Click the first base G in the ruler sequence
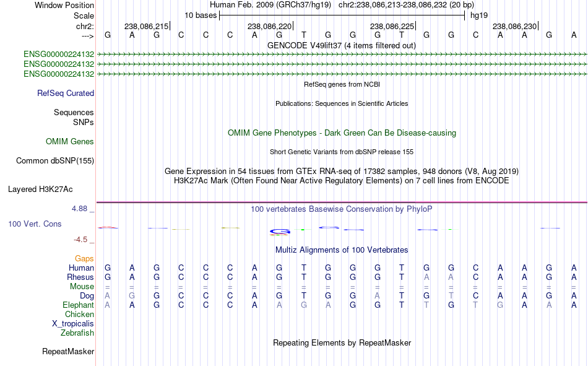 coord(108,35)
